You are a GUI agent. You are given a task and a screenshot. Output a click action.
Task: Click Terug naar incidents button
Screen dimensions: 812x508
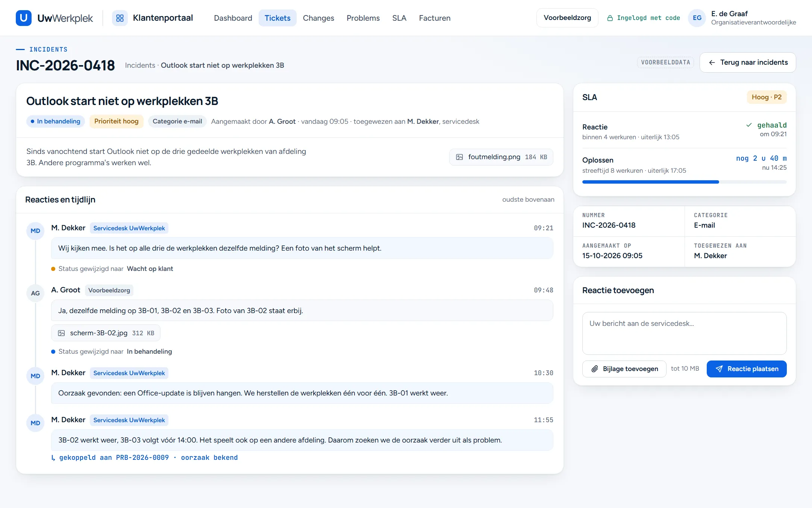748,62
